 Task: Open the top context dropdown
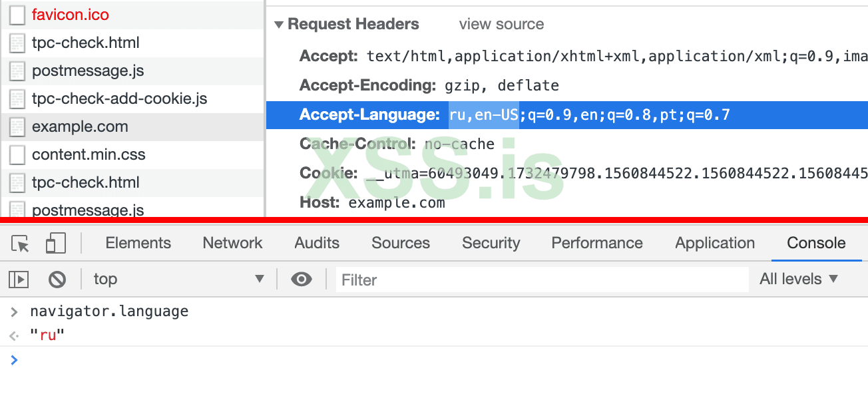(x=178, y=280)
